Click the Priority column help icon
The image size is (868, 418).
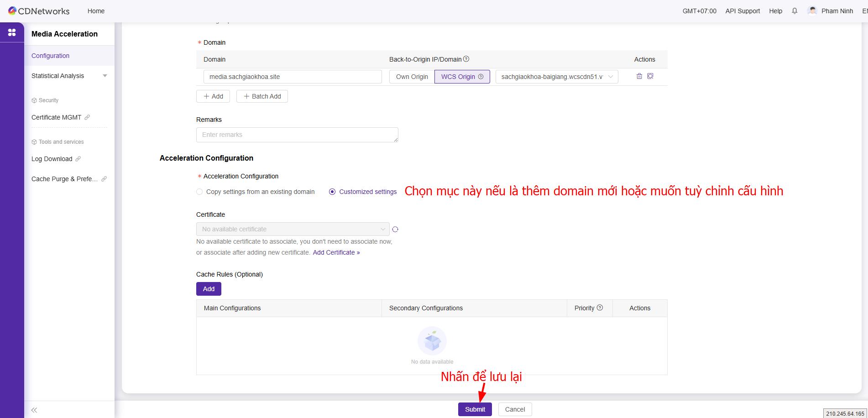[600, 308]
